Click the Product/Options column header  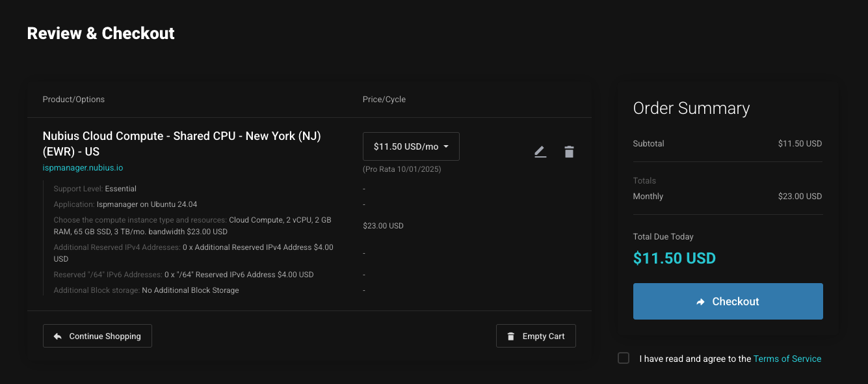73,100
